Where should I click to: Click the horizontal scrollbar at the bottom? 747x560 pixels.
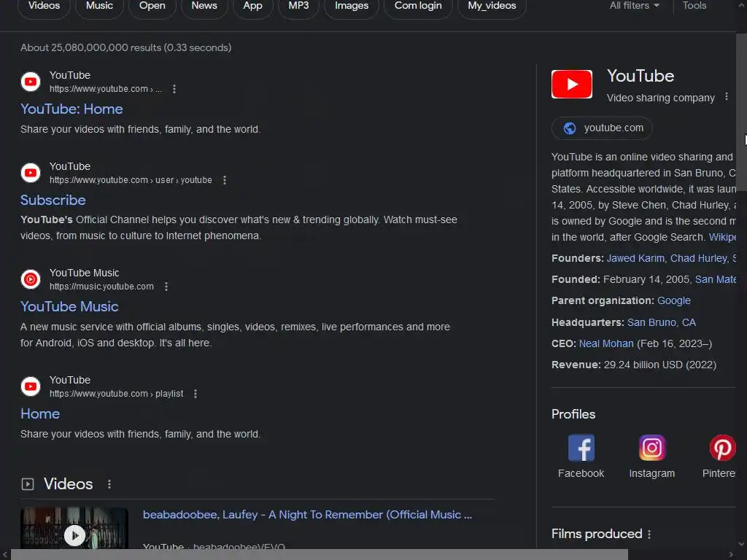[x=320, y=555]
